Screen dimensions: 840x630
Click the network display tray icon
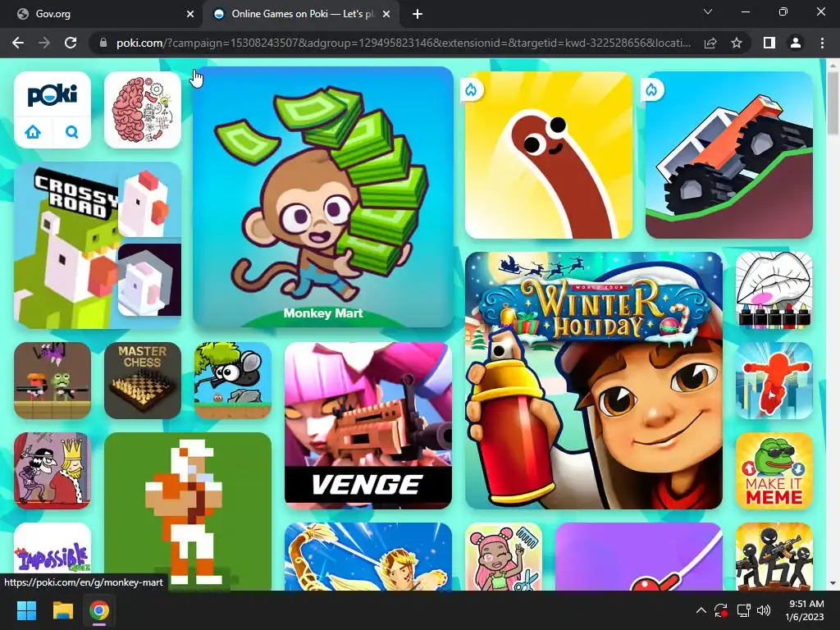coord(743,610)
